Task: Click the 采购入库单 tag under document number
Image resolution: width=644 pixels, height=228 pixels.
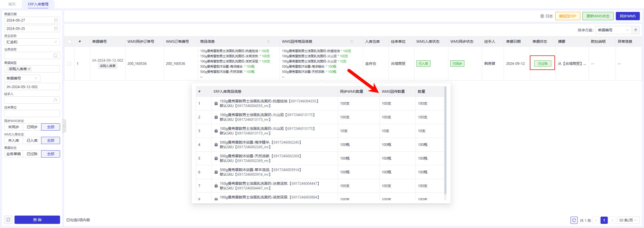Action: (108, 66)
